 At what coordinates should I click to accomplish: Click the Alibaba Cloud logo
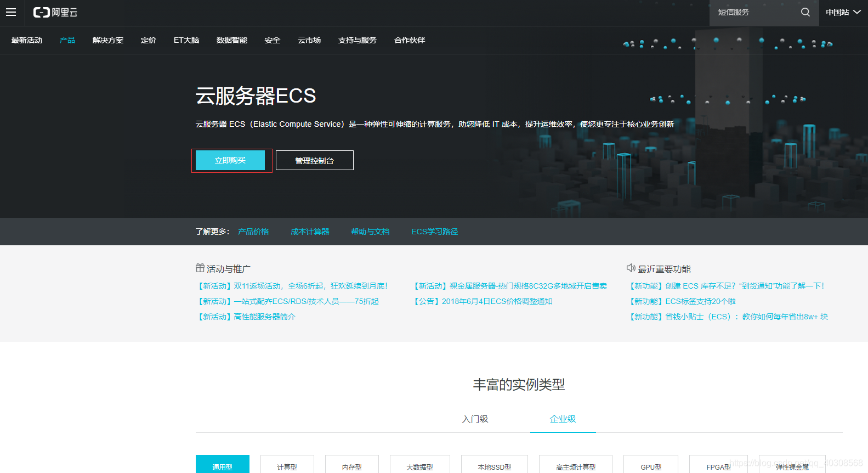55,12
